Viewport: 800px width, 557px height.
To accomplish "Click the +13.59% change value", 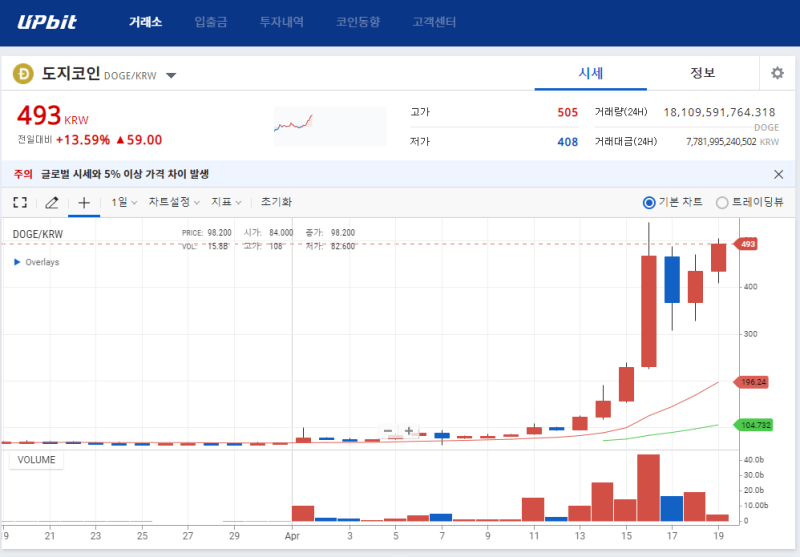I will pyautogui.click(x=83, y=140).
